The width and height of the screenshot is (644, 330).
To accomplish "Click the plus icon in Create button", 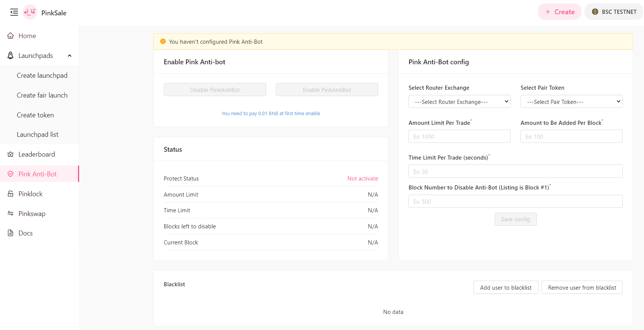I will click(548, 12).
